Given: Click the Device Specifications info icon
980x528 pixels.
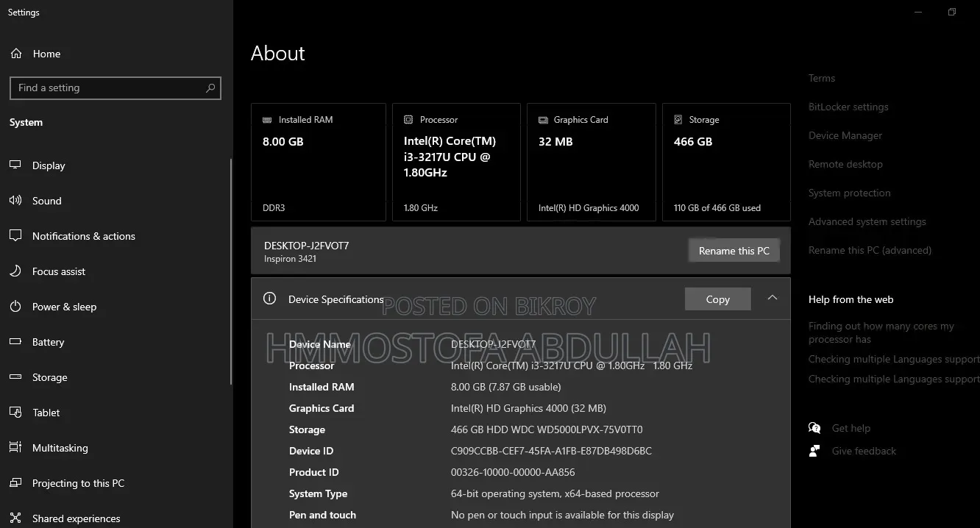Looking at the screenshot, I should click(x=270, y=299).
